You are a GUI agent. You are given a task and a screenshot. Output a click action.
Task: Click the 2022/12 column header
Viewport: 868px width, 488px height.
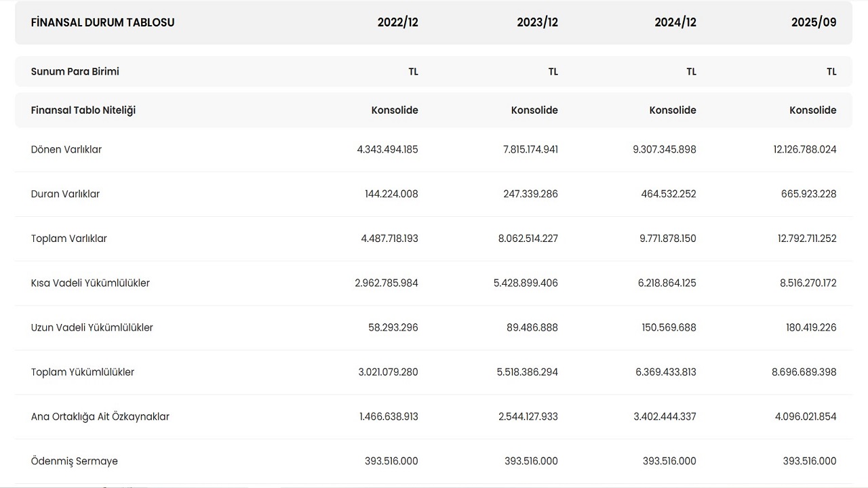pos(397,22)
